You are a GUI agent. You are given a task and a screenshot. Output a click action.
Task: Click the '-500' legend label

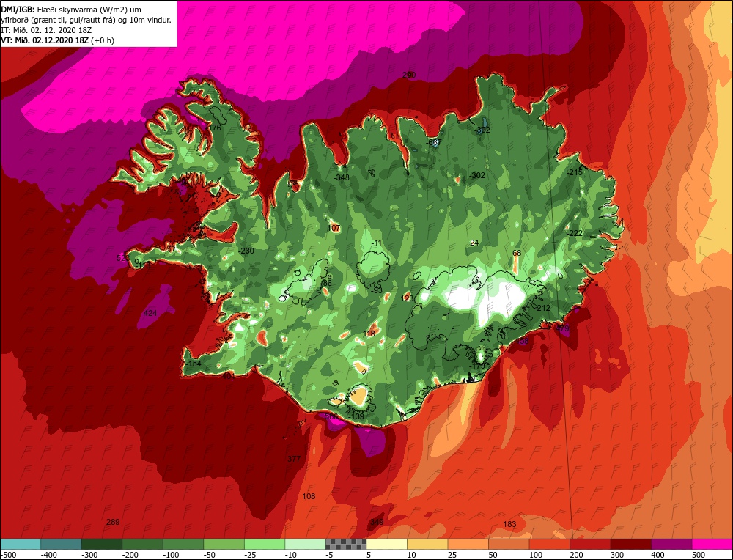(8, 555)
